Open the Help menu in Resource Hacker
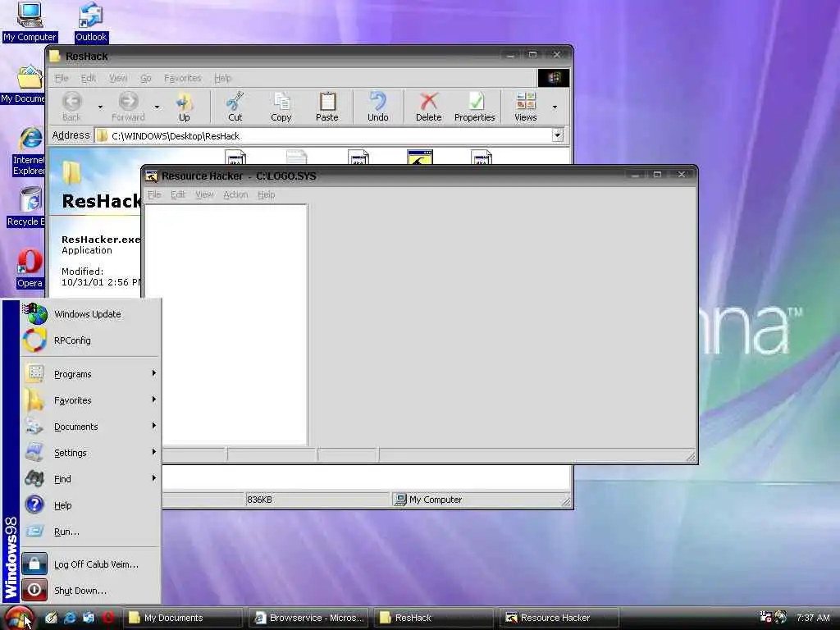Screen dimensions: 840x630 tap(266, 194)
